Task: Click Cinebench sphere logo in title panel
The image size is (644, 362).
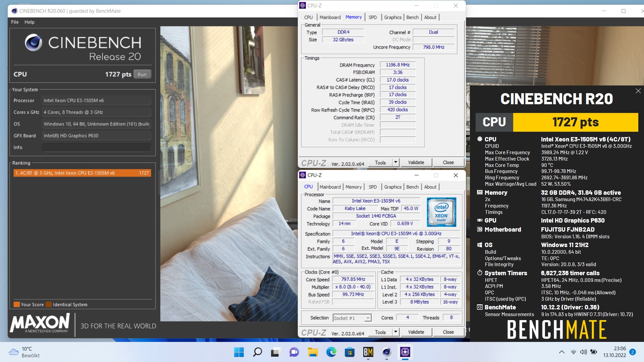Action: [33, 43]
